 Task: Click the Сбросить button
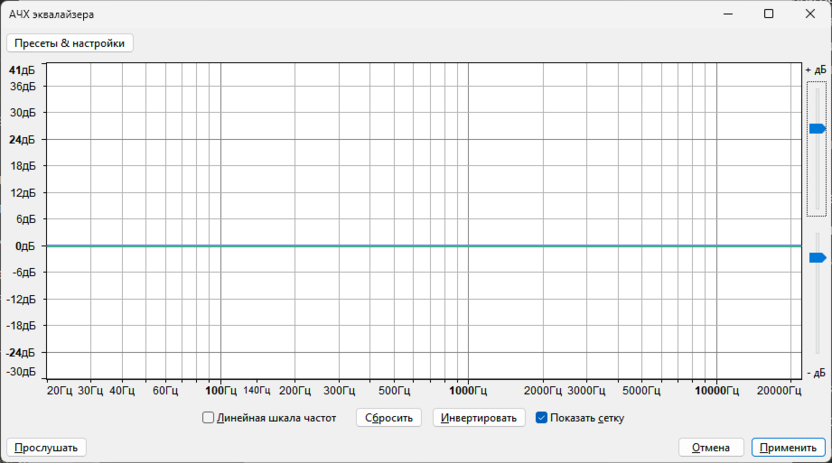[388, 417]
